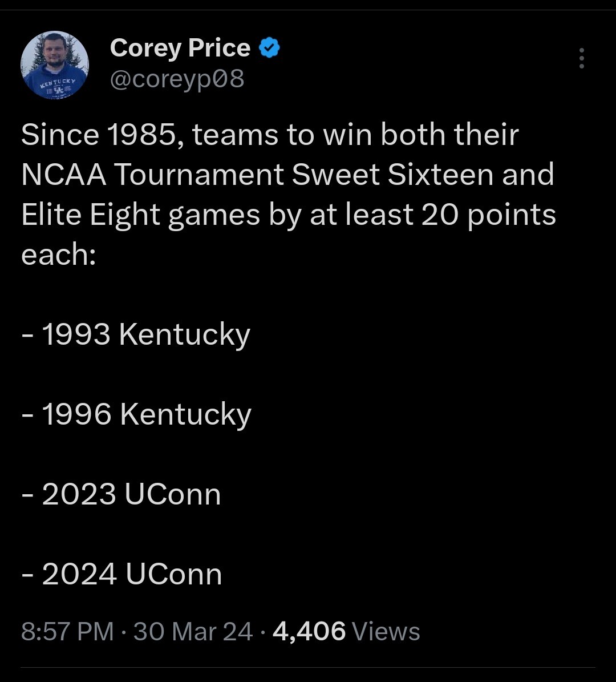Click the 1993 Kentucky list line
Screen dimensions: 616x682
click(136, 334)
